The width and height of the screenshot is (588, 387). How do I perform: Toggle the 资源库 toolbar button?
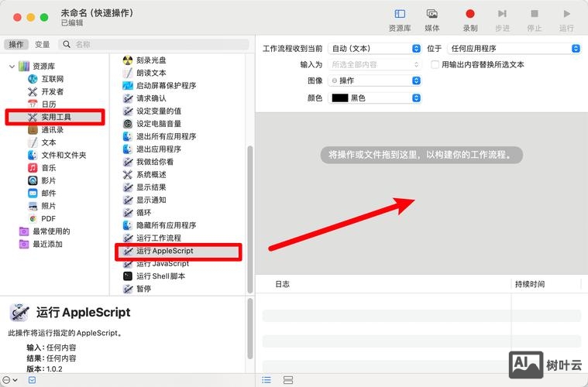(400, 20)
